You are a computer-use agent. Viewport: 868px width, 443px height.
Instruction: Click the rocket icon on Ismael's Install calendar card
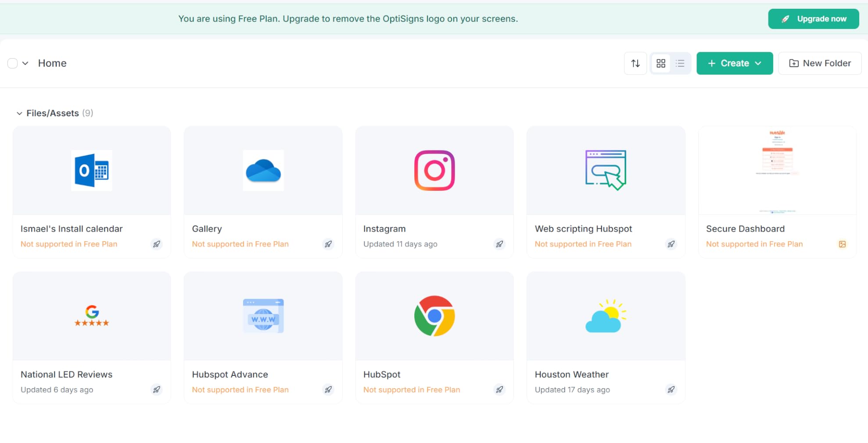(157, 244)
